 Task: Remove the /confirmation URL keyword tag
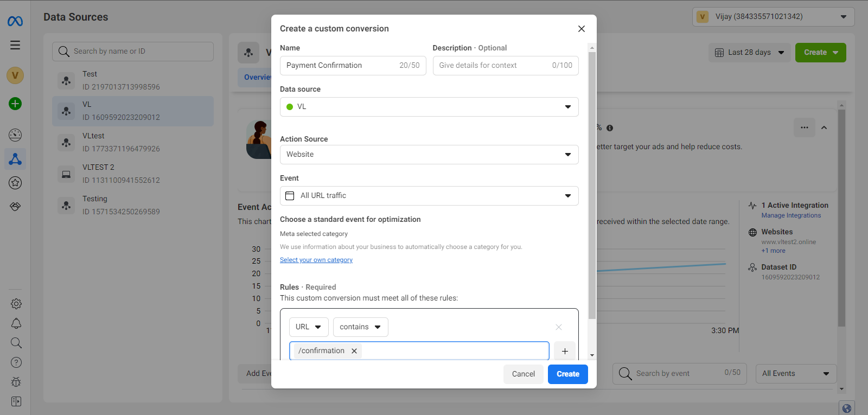click(354, 351)
